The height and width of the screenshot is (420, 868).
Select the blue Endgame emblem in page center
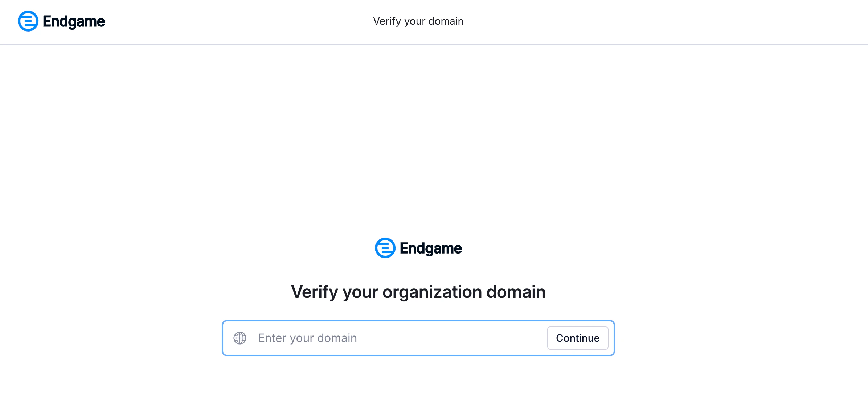pos(385,248)
